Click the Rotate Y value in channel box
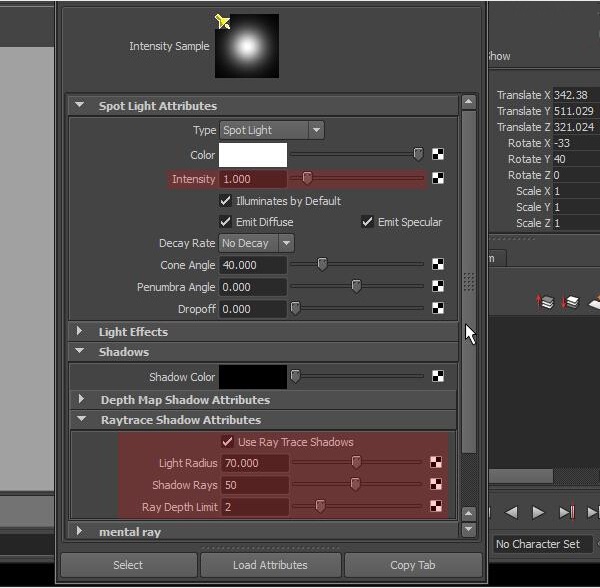Image resolution: width=600 pixels, height=588 pixels. coord(576,159)
